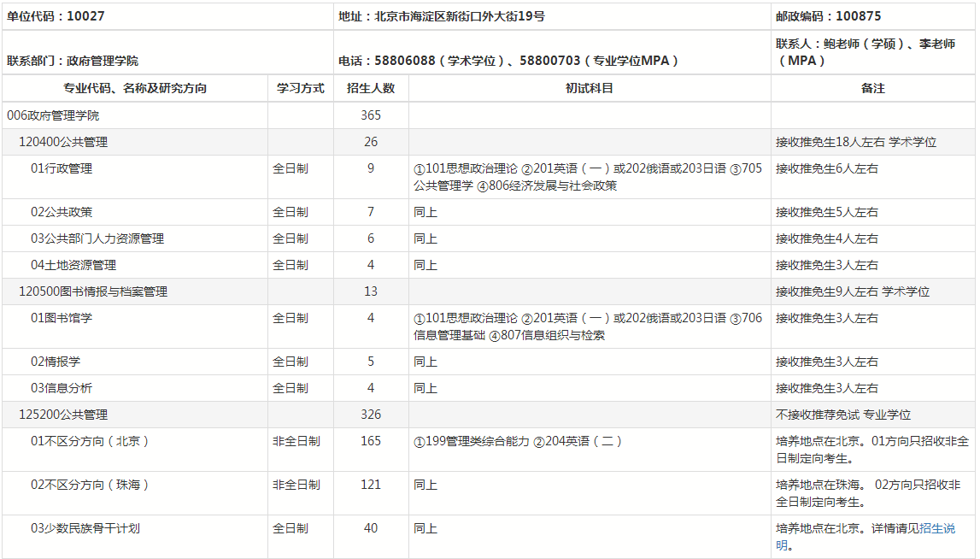Open the 招生说明 link

point(937,529)
